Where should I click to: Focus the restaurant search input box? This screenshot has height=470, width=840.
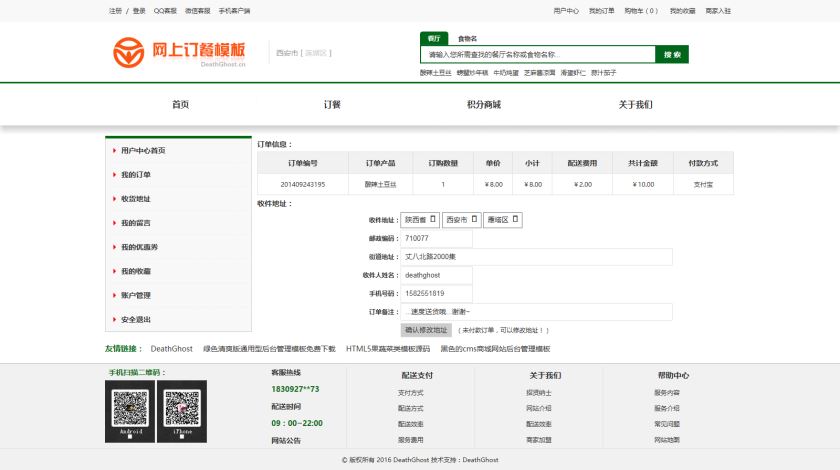click(x=538, y=54)
